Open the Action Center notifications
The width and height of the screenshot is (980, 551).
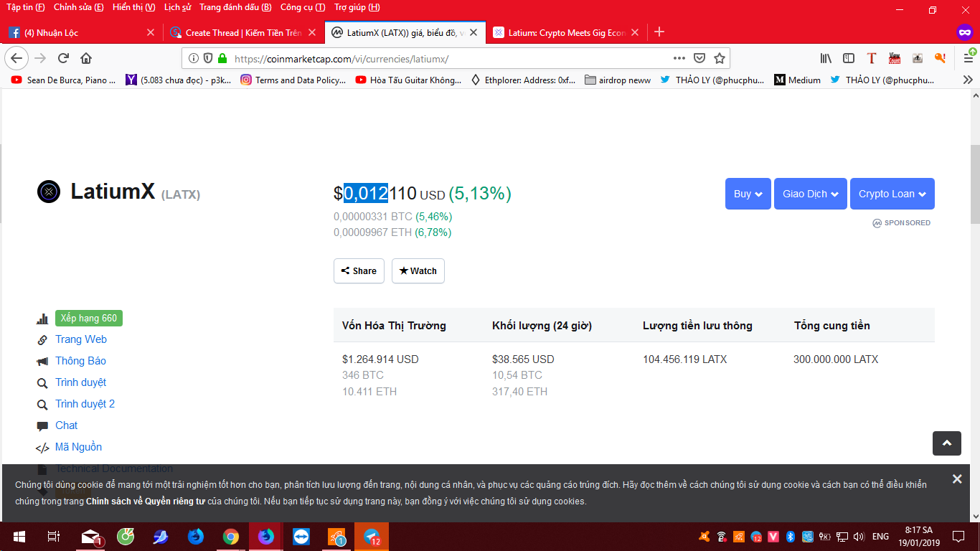958,537
